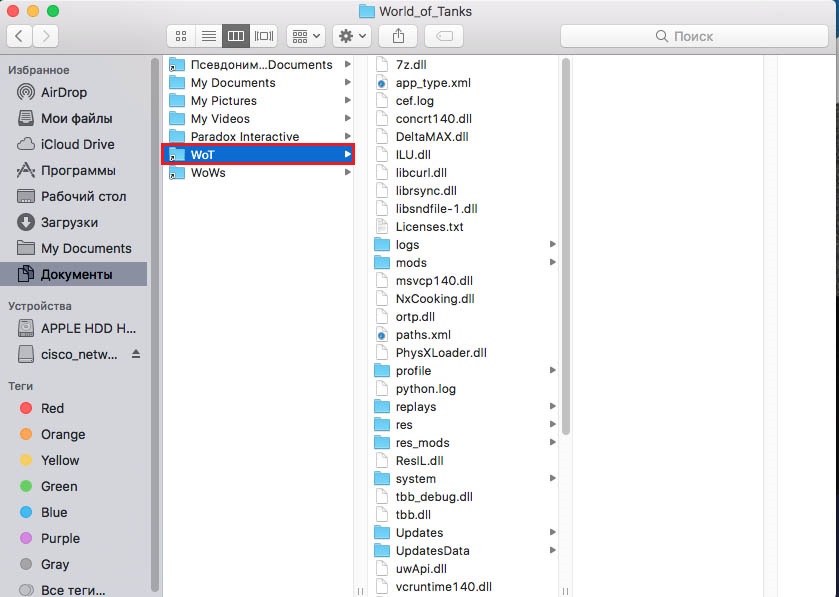Select the NxCooking.dll file
This screenshot has height=597, width=839.
[464, 298]
